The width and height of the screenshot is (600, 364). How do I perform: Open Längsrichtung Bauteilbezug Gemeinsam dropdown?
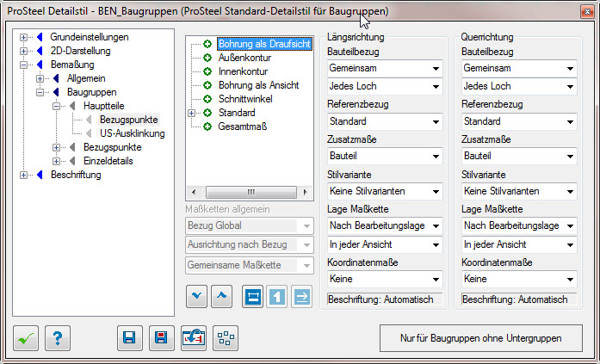(385, 69)
